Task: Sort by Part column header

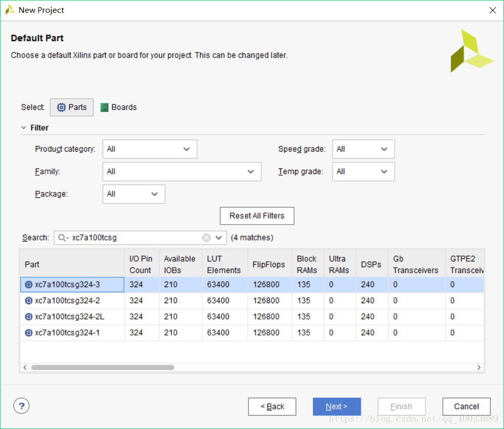Action: click(72, 264)
